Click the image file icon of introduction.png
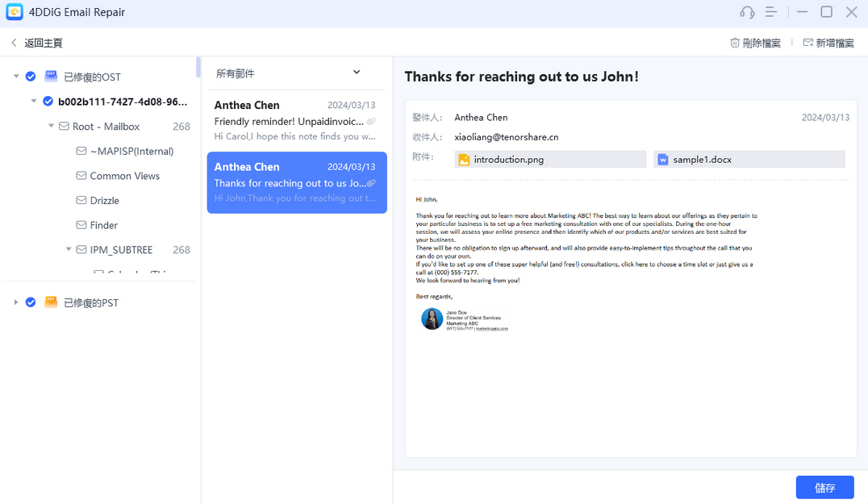 (x=464, y=160)
